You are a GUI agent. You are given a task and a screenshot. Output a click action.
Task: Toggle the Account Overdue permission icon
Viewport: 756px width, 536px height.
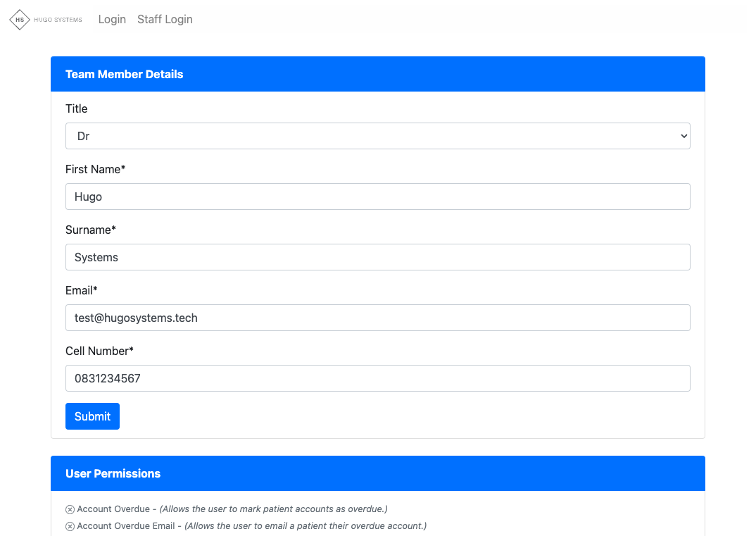(x=70, y=509)
